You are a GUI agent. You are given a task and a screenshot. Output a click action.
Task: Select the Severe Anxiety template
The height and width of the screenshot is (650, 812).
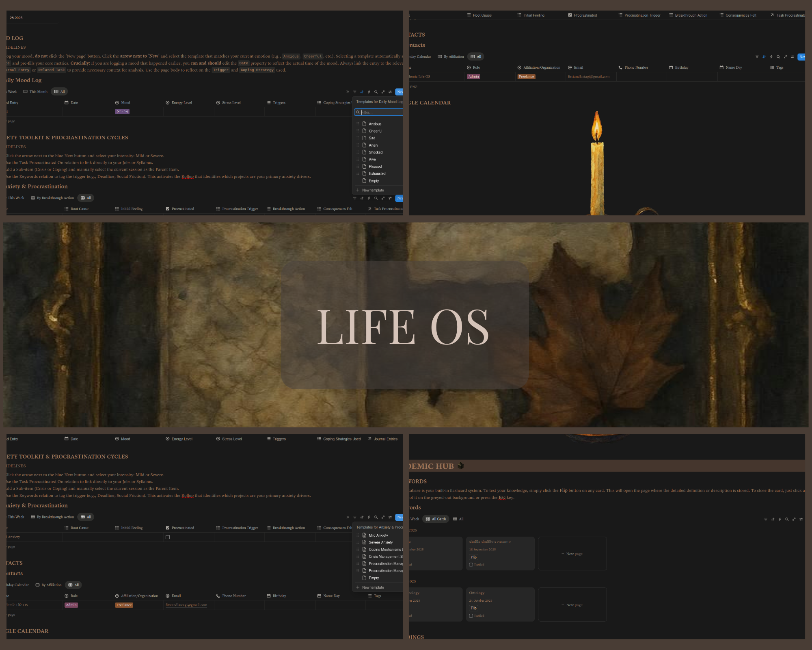(380, 542)
